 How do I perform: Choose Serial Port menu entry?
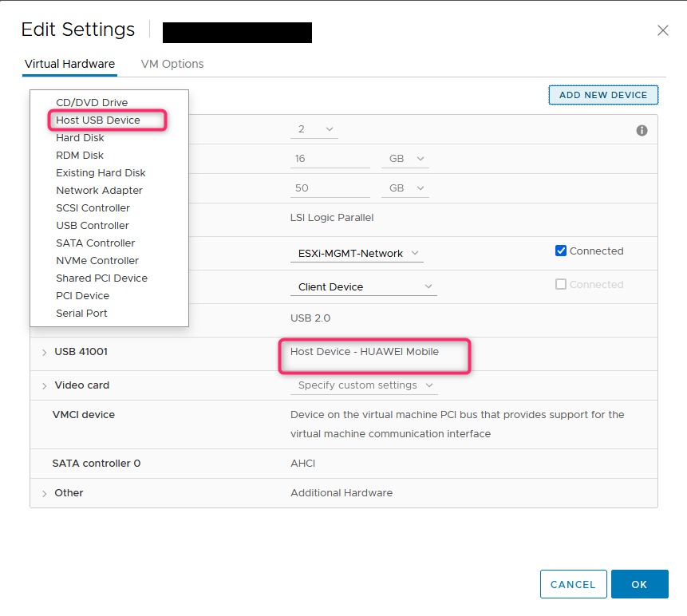point(81,314)
